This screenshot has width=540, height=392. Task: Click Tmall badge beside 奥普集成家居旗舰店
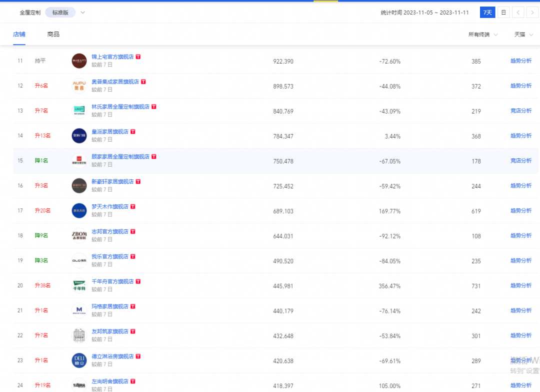pyautogui.click(x=143, y=81)
